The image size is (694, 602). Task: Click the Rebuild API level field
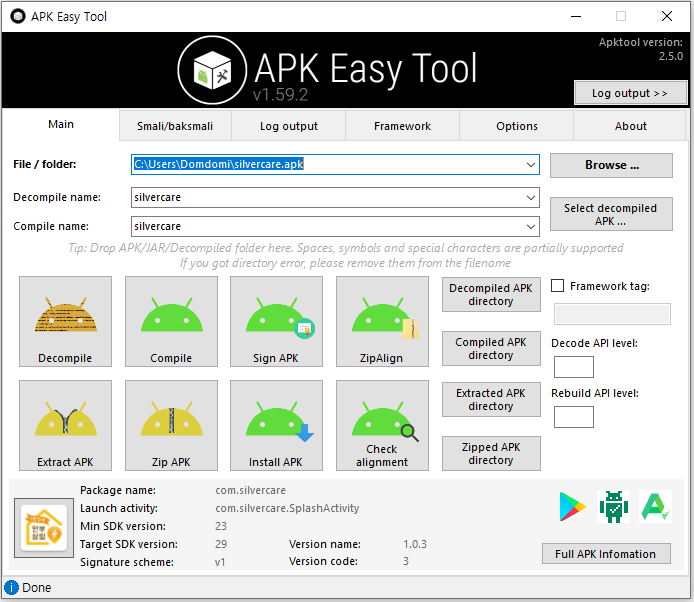click(x=574, y=417)
